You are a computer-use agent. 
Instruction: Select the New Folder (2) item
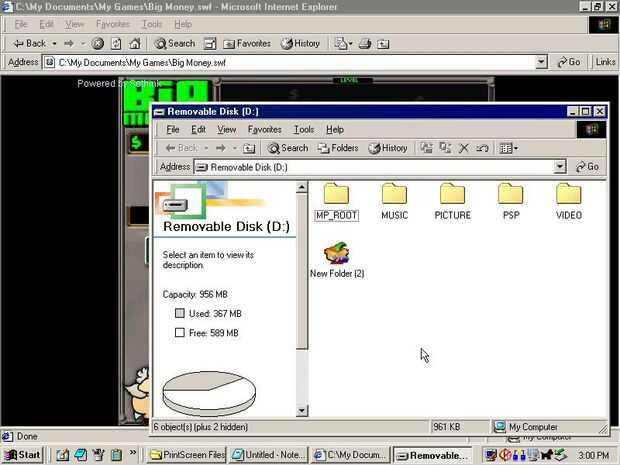337,260
